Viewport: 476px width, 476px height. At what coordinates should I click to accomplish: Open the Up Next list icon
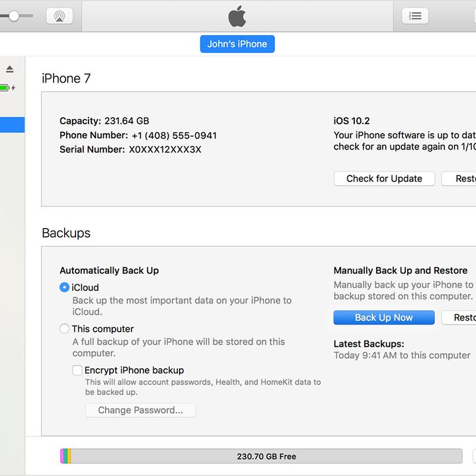click(415, 16)
